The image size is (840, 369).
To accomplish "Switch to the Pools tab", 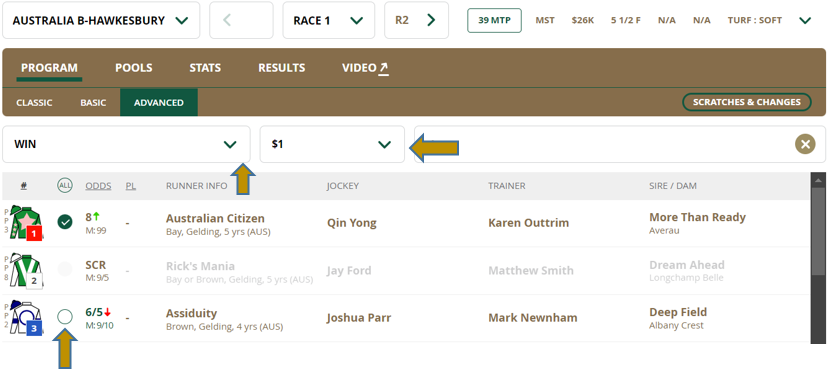I will (133, 68).
